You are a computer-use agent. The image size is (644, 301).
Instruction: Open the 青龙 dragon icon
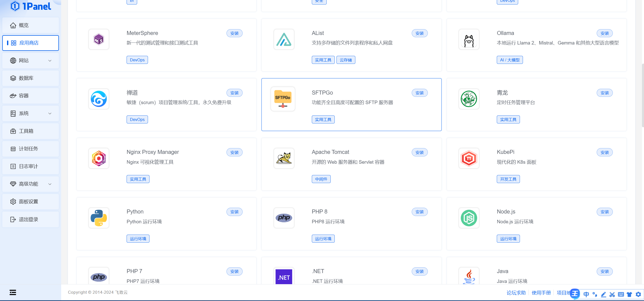pos(469,99)
